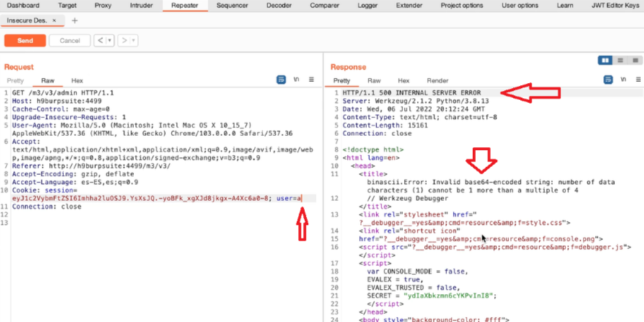
Task: Toggle Response message actions icon
Action: point(607,79)
